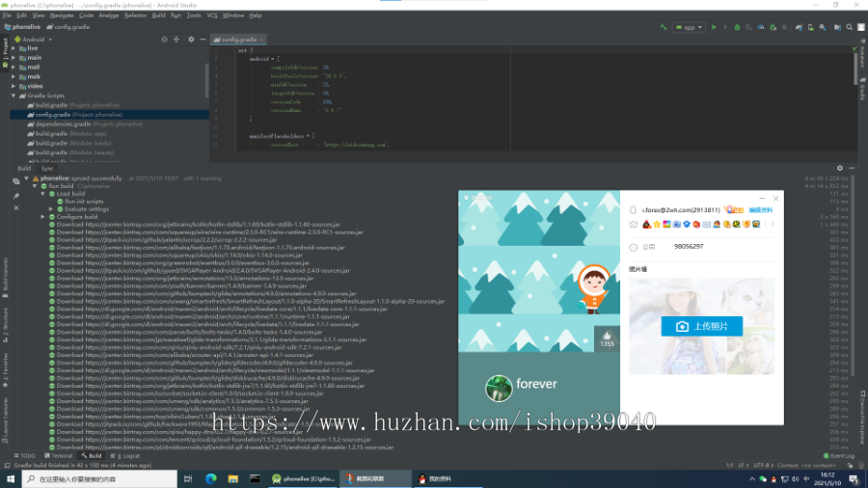Switch to the Sync tab in Build panel

point(47,168)
